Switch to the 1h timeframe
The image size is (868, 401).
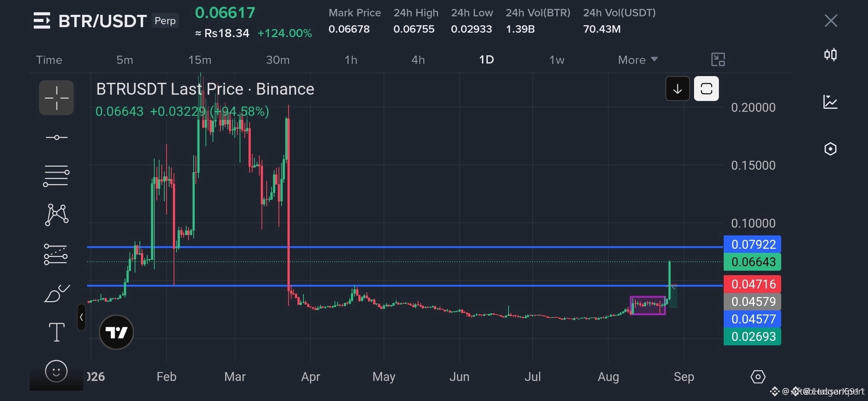click(351, 60)
